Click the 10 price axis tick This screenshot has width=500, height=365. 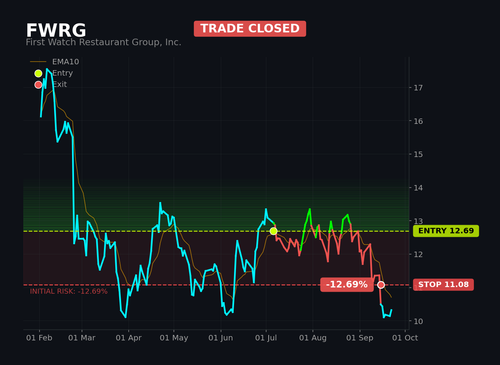pyautogui.click(x=418, y=321)
